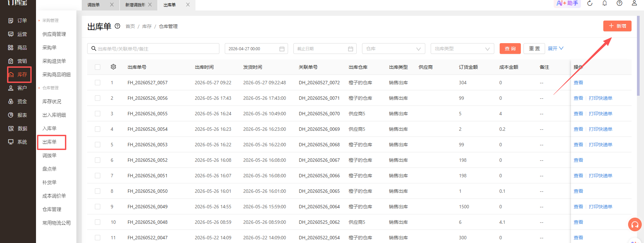This screenshot has width=644, height=243.
Task: Toggle the select-all checkbox in table header
Action: click(x=98, y=67)
